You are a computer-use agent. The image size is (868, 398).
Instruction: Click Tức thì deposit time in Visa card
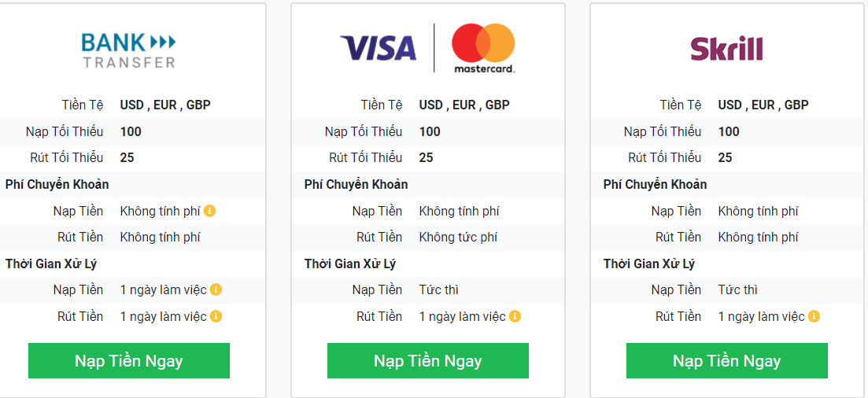click(438, 289)
